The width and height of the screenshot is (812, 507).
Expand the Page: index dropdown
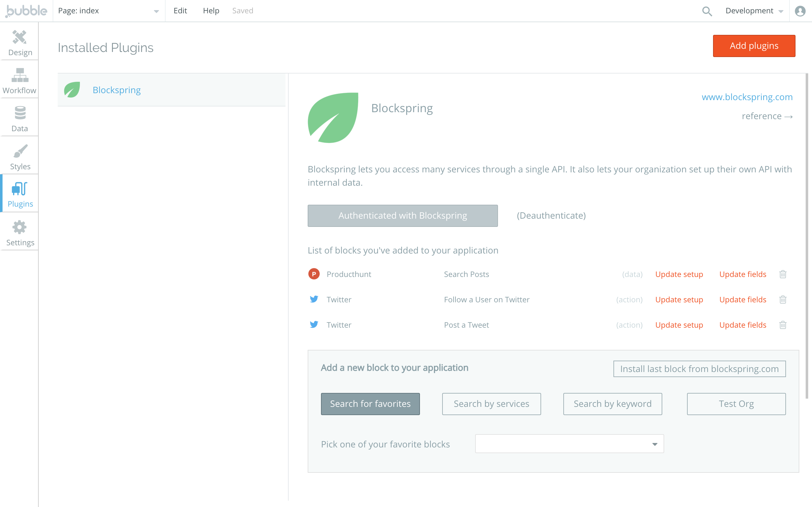tap(108, 11)
